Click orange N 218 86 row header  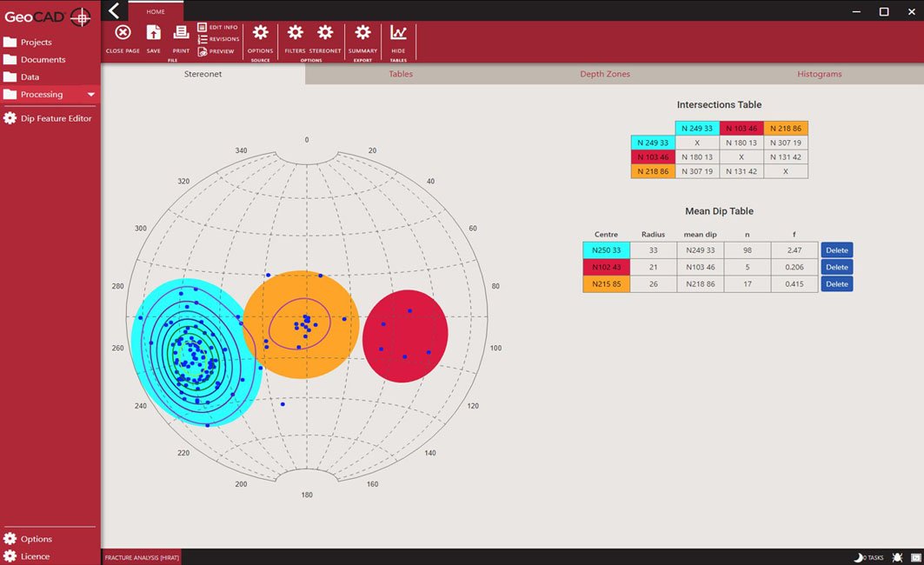pos(653,171)
